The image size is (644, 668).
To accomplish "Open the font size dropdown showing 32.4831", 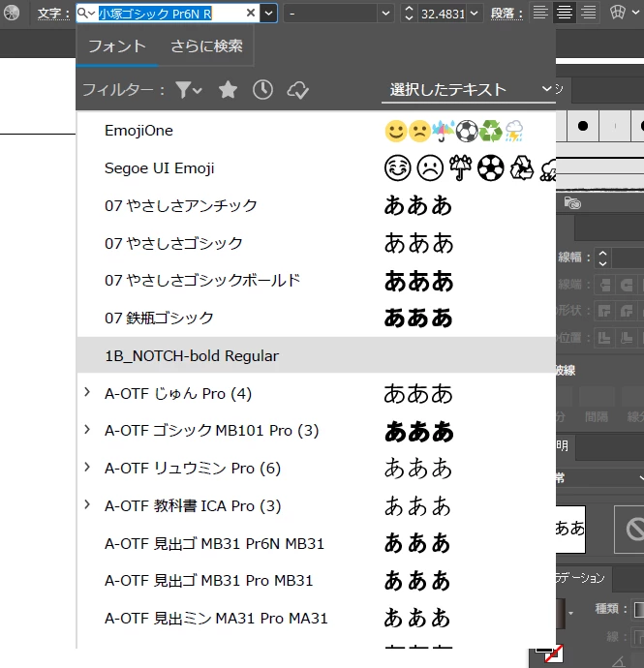I will (474, 14).
